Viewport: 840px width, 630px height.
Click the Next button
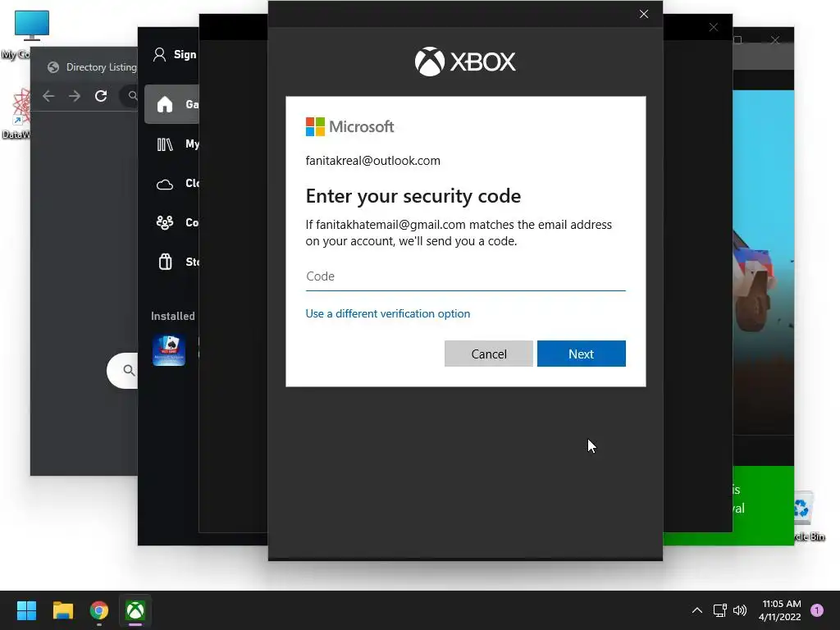pyautogui.click(x=582, y=354)
